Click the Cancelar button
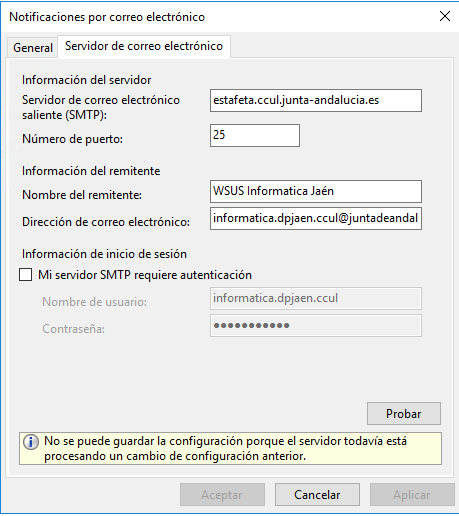Image resolution: width=459 pixels, height=516 pixels. [x=317, y=495]
